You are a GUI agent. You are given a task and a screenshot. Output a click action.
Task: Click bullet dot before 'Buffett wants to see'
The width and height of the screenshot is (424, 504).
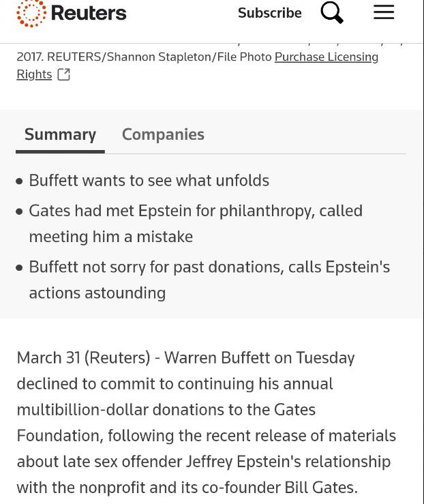coord(19,181)
